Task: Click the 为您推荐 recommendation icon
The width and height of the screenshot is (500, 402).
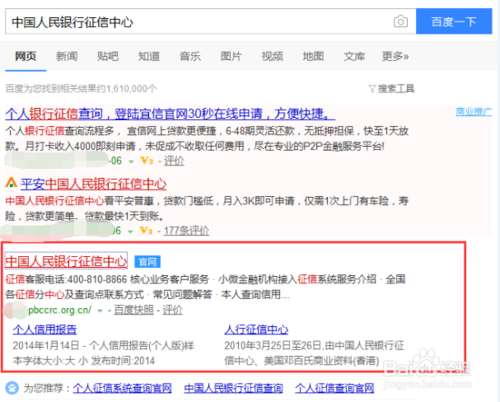Action: (12, 388)
